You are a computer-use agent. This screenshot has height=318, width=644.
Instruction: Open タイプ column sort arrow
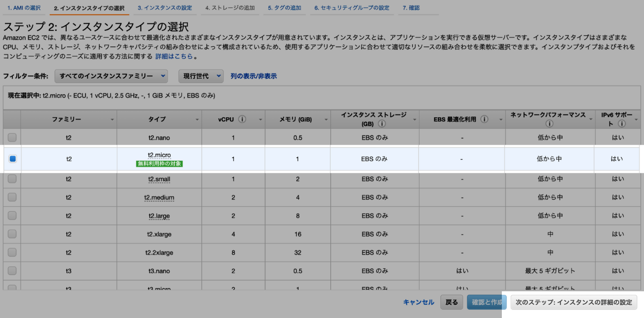tap(197, 119)
